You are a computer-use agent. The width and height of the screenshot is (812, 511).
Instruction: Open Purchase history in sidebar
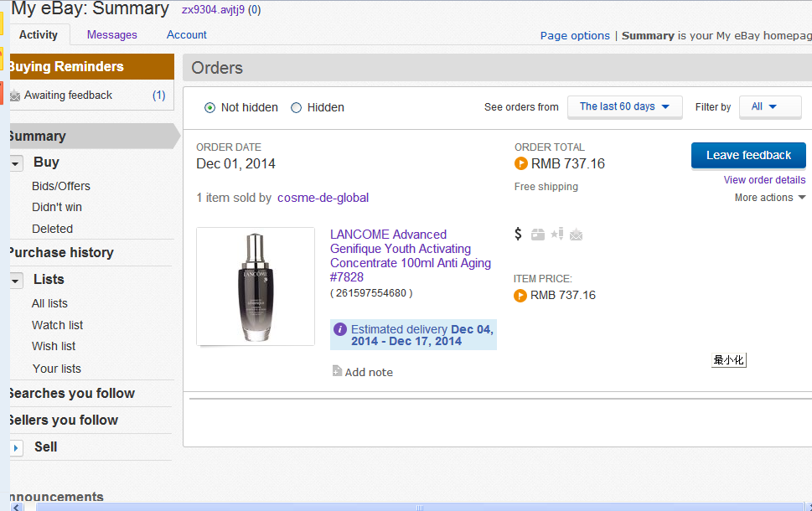tap(61, 253)
